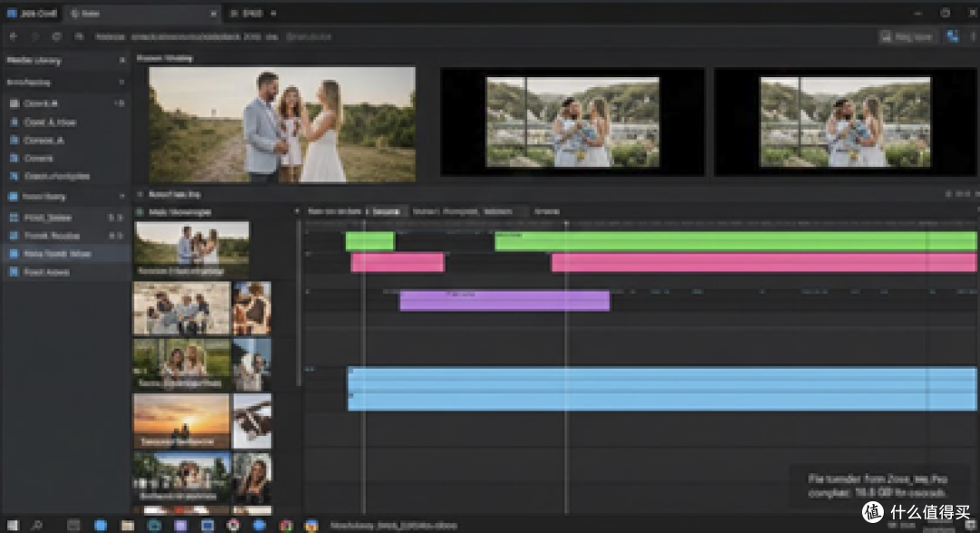Open the blue share icon at top right
980x533 pixels.
pyautogui.click(x=952, y=37)
